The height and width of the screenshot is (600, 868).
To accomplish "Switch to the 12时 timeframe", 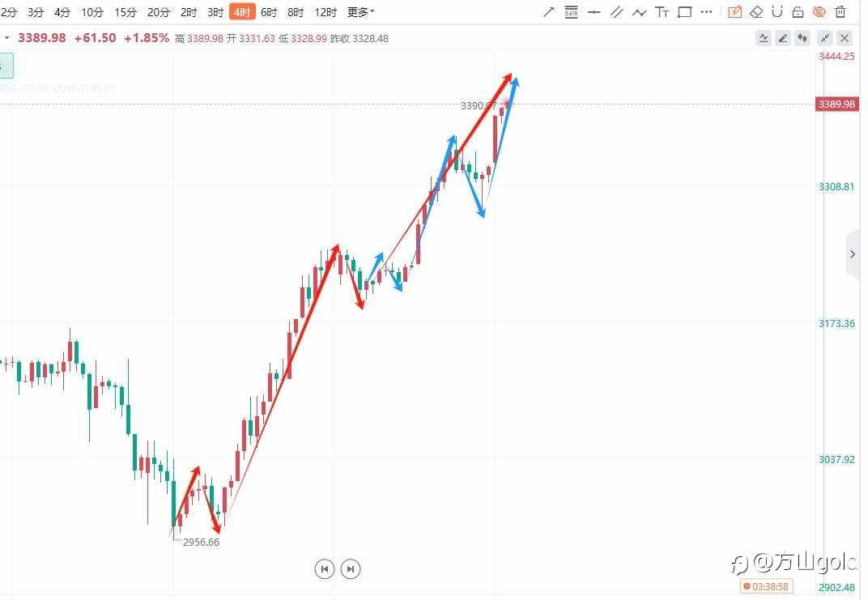I will click(325, 11).
